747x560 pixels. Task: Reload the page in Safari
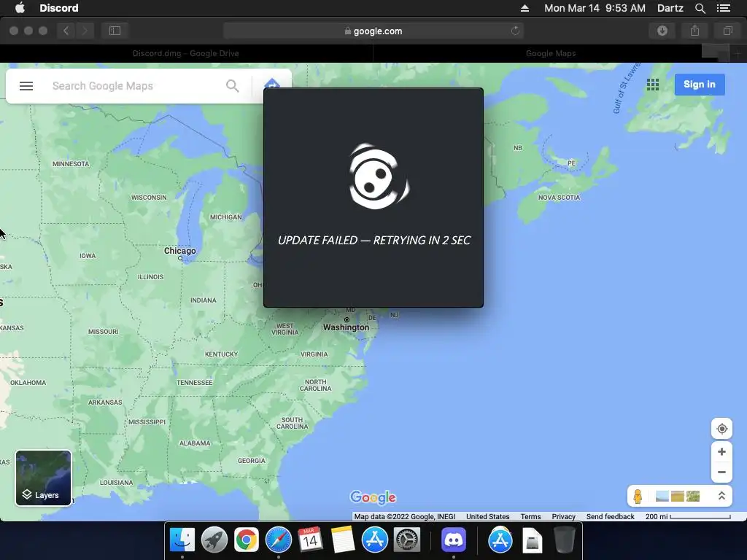515,31
